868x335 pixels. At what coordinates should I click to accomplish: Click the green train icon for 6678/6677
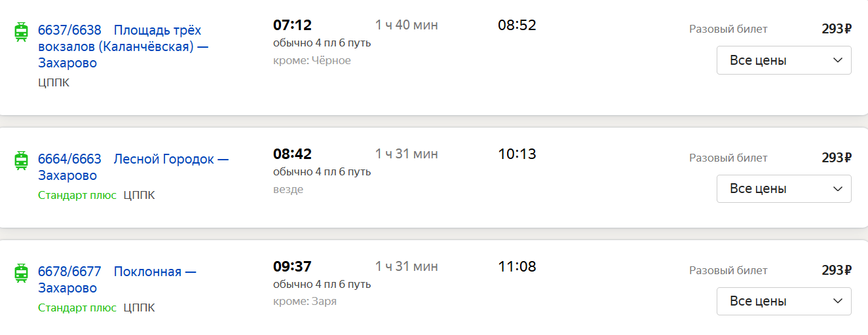coord(22,273)
